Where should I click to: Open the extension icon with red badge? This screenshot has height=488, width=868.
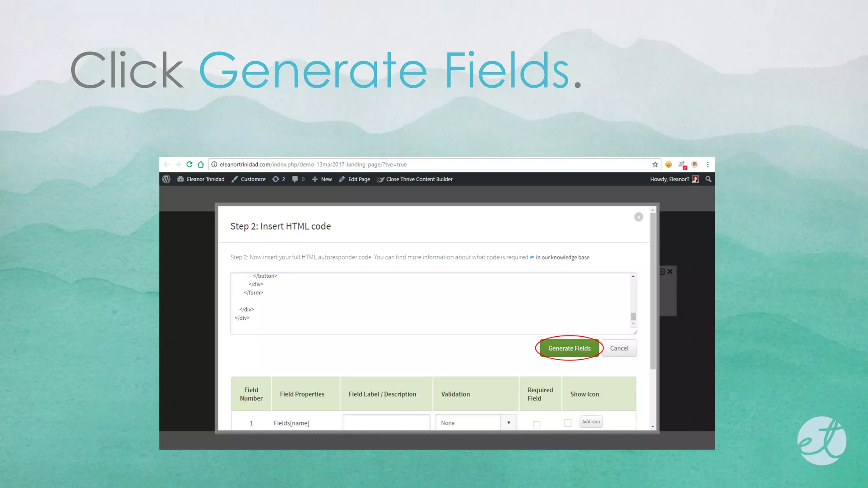coord(682,165)
